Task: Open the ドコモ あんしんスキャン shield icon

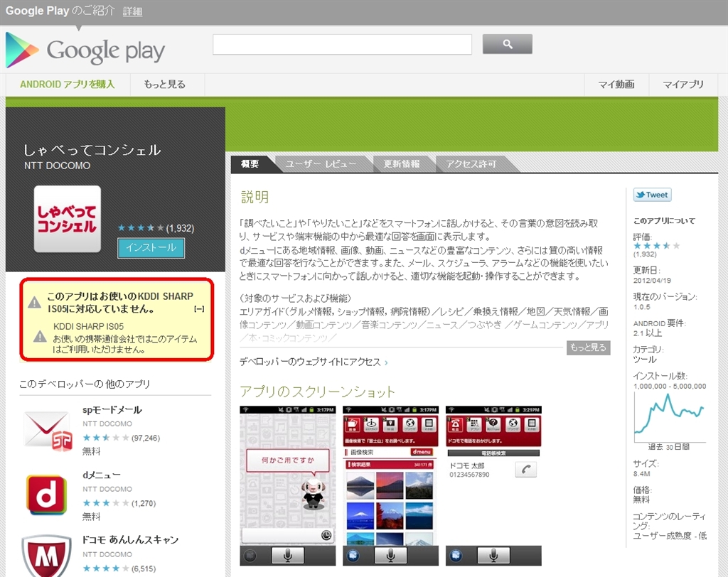Action: 47,556
